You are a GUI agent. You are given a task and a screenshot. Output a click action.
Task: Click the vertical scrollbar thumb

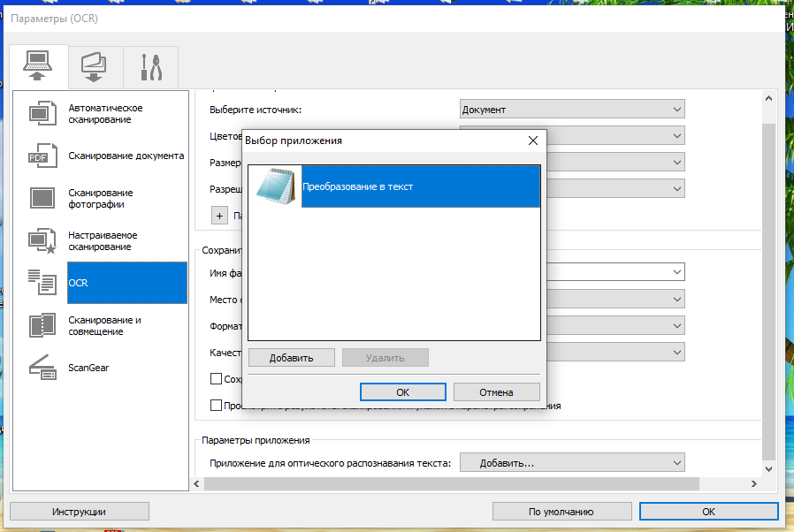coord(768,293)
